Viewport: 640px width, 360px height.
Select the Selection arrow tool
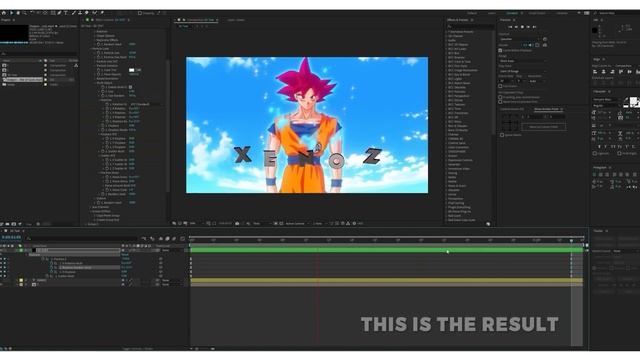tap(11, 13)
